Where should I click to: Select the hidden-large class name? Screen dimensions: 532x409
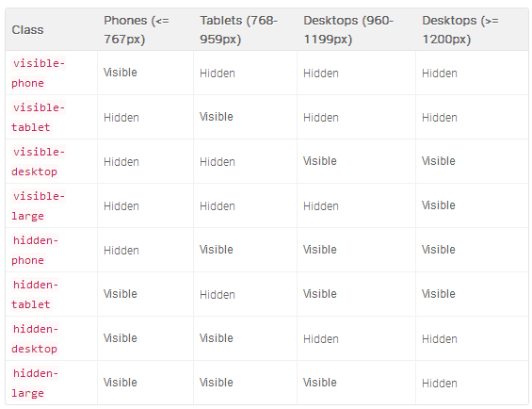pyautogui.click(x=35, y=384)
